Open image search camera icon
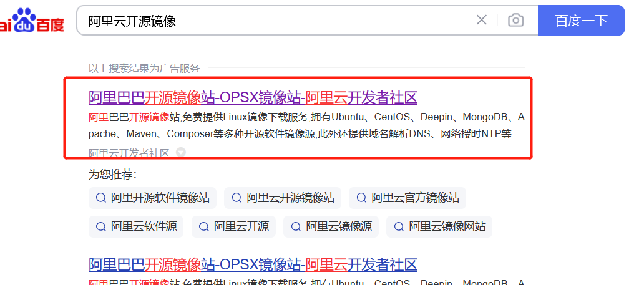Viewport: 644px width, 285px height. click(x=515, y=20)
